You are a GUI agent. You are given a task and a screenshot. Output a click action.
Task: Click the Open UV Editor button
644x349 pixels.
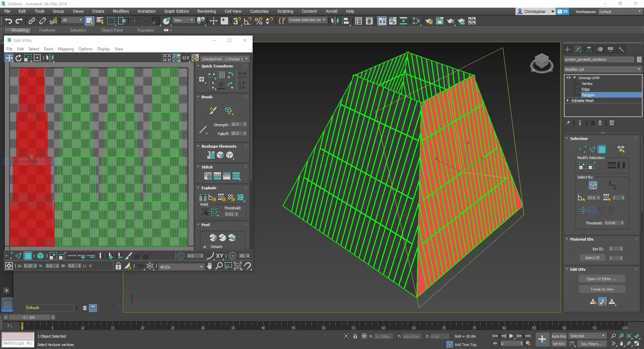pyautogui.click(x=601, y=279)
